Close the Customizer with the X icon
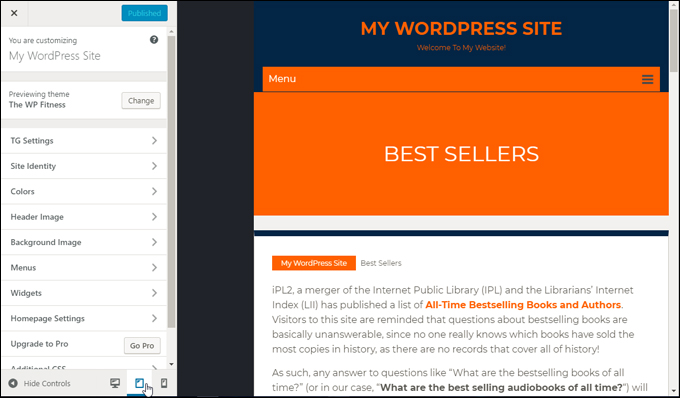Image resolution: width=680 pixels, height=398 pixels. pos(14,13)
